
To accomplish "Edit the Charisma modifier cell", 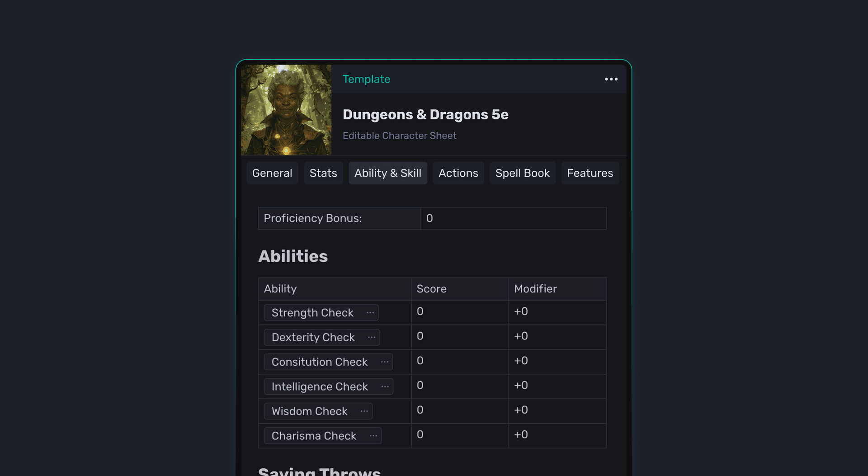I will [x=557, y=436].
